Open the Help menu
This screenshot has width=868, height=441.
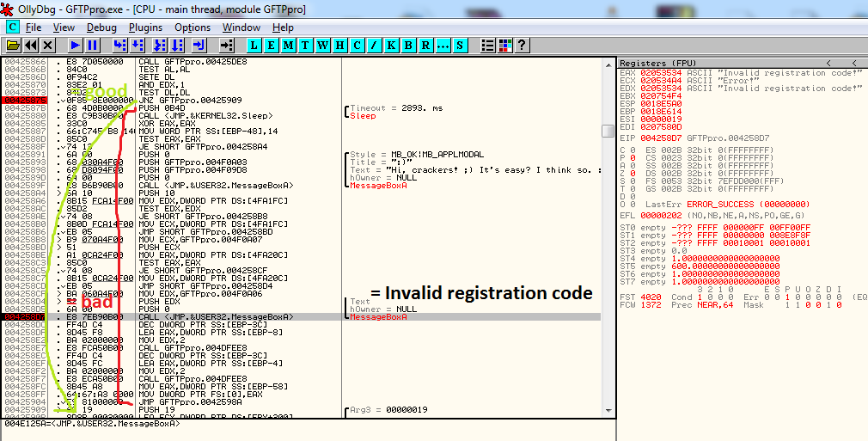283,28
